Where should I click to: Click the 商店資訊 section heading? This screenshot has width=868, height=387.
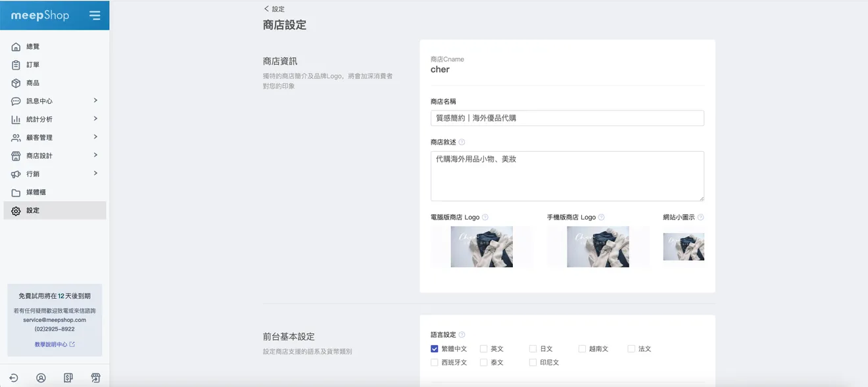click(x=280, y=61)
